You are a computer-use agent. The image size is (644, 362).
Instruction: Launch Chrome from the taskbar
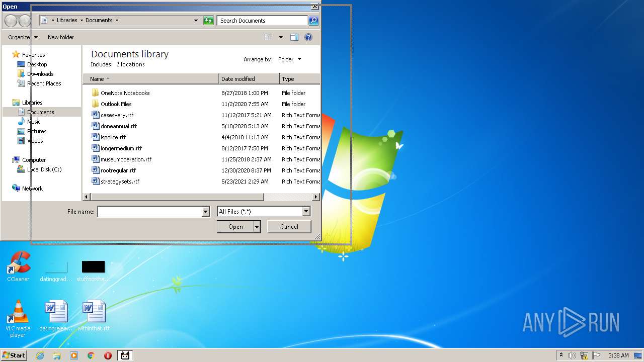click(x=91, y=355)
